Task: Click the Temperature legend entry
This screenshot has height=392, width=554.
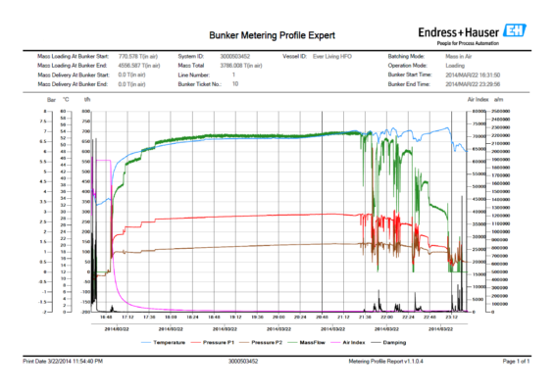Action: (x=163, y=342)
